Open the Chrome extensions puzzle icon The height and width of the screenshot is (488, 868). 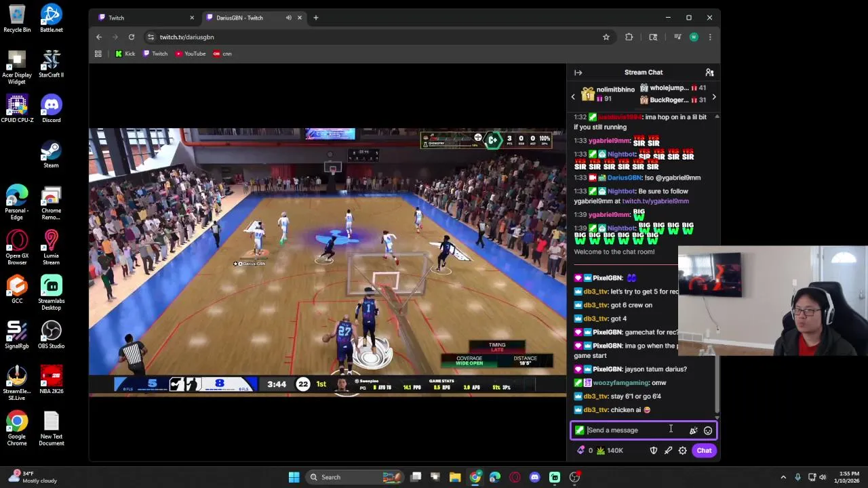tap(629, 37)
